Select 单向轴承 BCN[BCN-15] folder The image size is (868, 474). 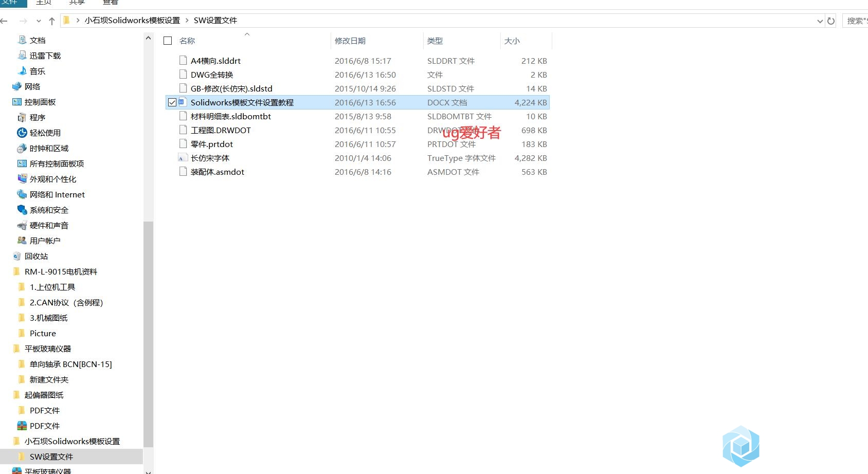[70, 364]
